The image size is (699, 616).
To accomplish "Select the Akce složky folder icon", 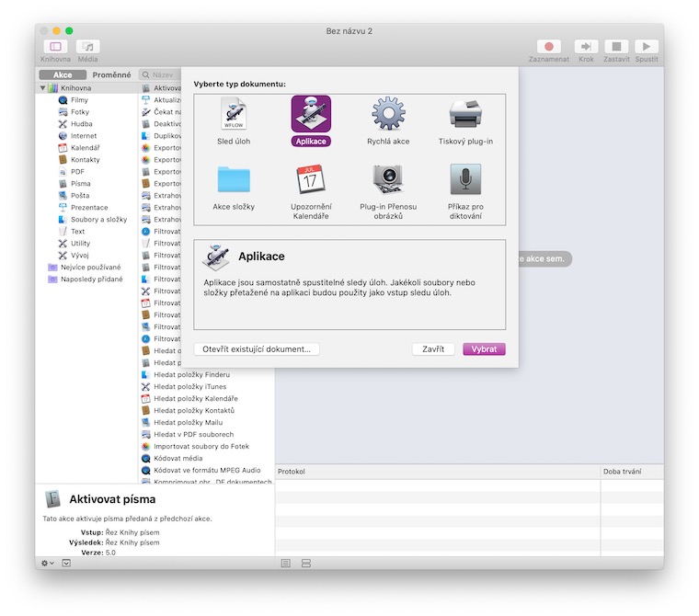I will pos(234,179).
